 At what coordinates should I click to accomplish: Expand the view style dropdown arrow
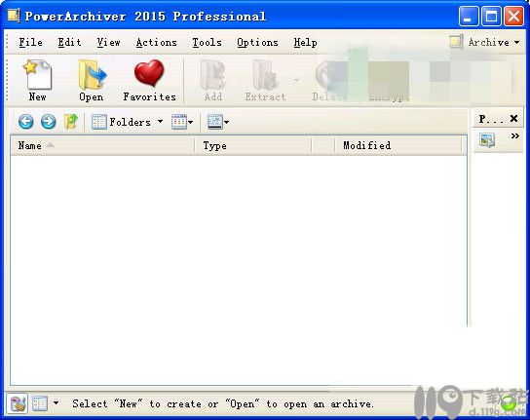pos(191,122)
